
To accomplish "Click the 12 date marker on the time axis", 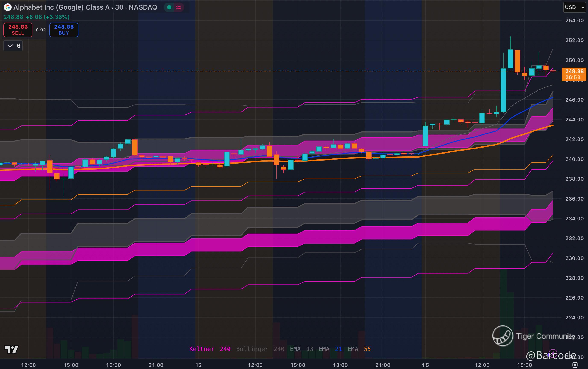I will [x=198, y=365].
